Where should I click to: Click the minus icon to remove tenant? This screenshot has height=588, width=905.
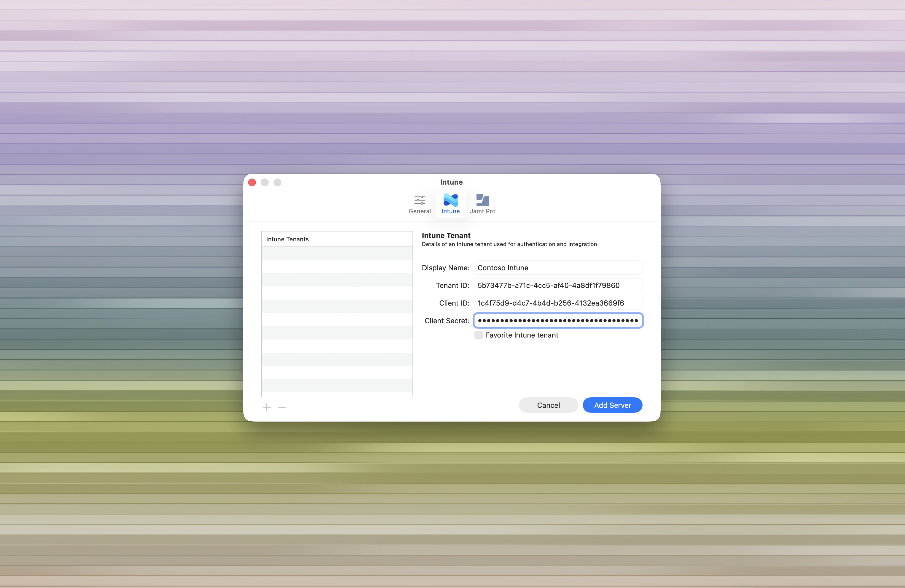pos(282,408)
